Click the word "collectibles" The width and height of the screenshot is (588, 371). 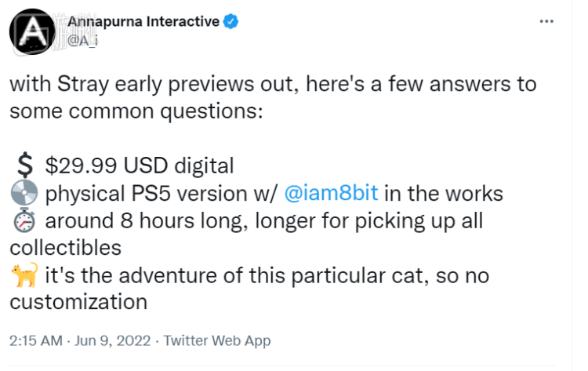(66, 248)
